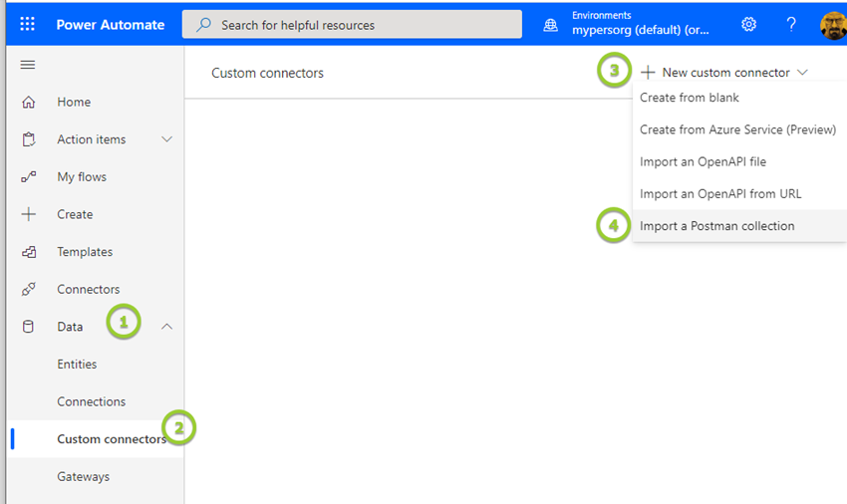The height and width of the screenshot is (504, 847).
Task: Click the Action items clipboard icon
Action: click(x=29, y=139)
